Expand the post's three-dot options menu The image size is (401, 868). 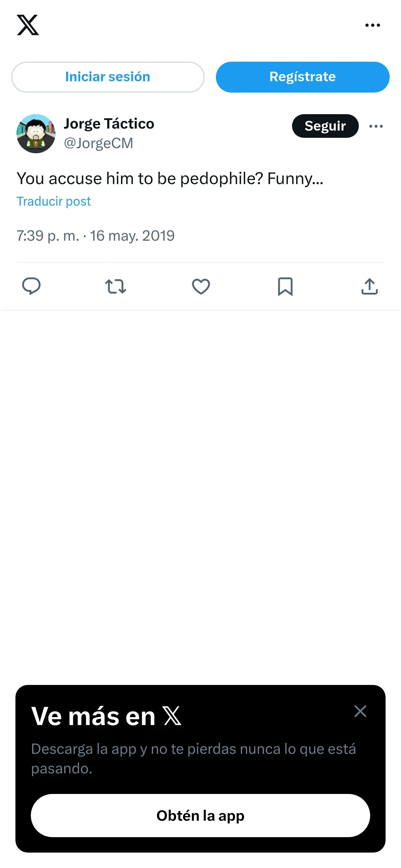376,126
